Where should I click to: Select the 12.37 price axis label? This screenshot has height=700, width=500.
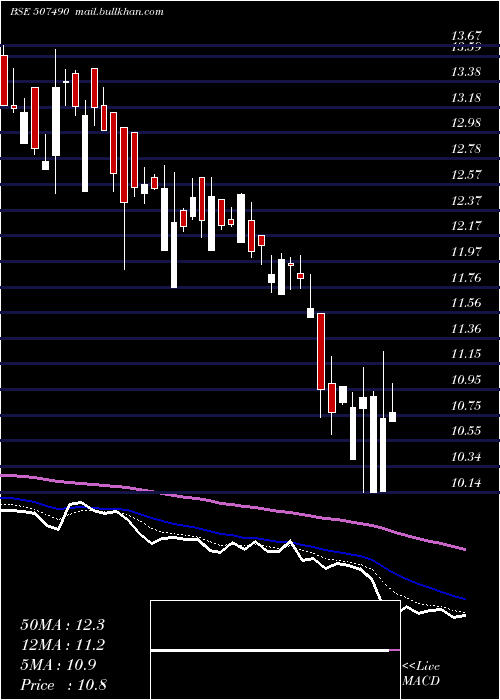pos(466,200)
